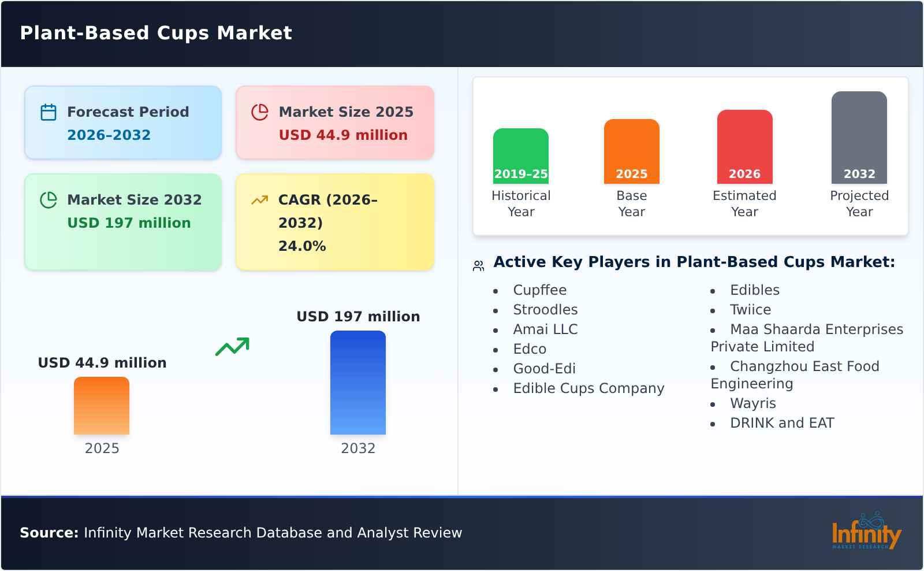Click the orange USD 44.9 million bar
The image size is (924, 571).
(x=102, y=407)
